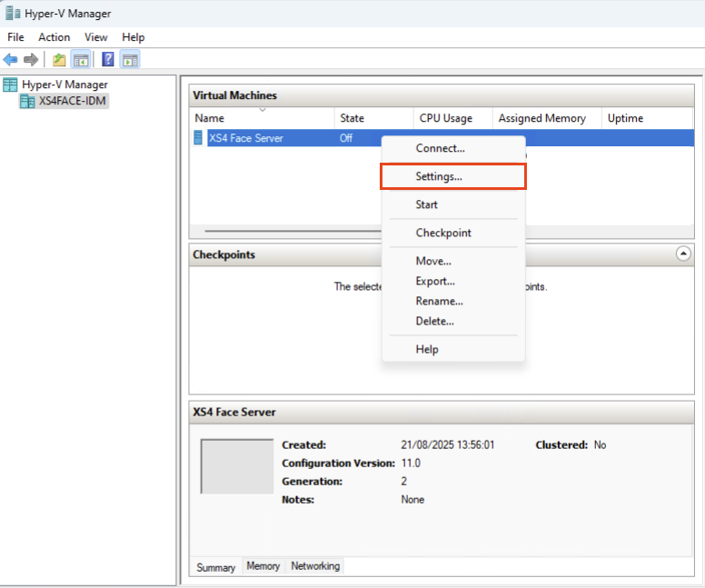705x588 pixels.
Task: Open the View menu
Action: pos(95,37)
